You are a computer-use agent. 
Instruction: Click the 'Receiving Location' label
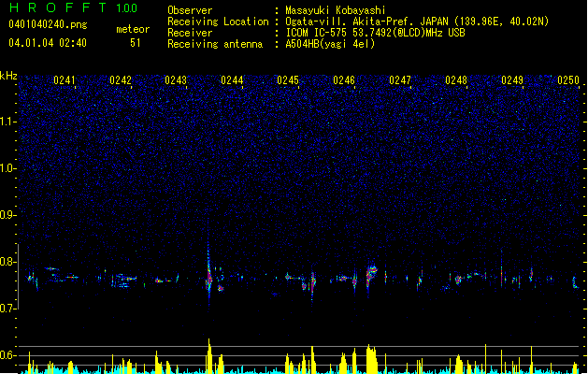coord(218,22)
